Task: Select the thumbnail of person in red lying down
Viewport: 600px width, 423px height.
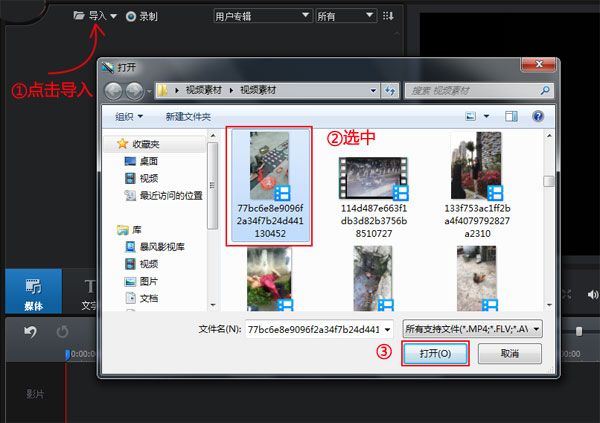Action: (270, 279)
